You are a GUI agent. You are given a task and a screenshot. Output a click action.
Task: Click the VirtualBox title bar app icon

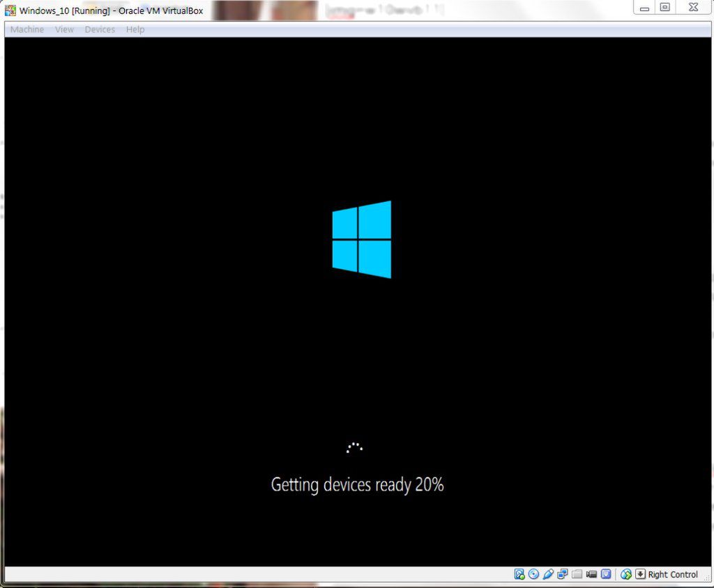(x=10, y=10)
